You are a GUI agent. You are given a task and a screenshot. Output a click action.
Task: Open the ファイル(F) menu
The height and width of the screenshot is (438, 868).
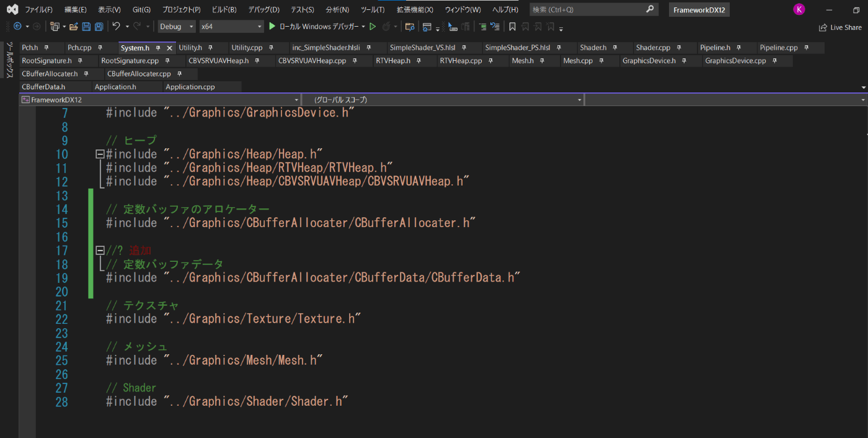point(38,9)
